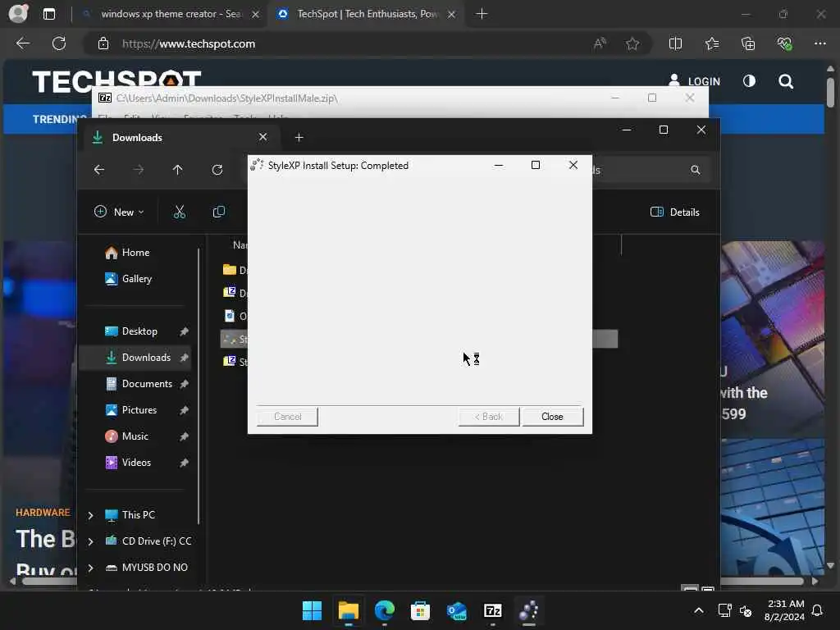The image size is (840, 630).
Task: Open the Edge Favorites list icon
Action: click(712, 43)
